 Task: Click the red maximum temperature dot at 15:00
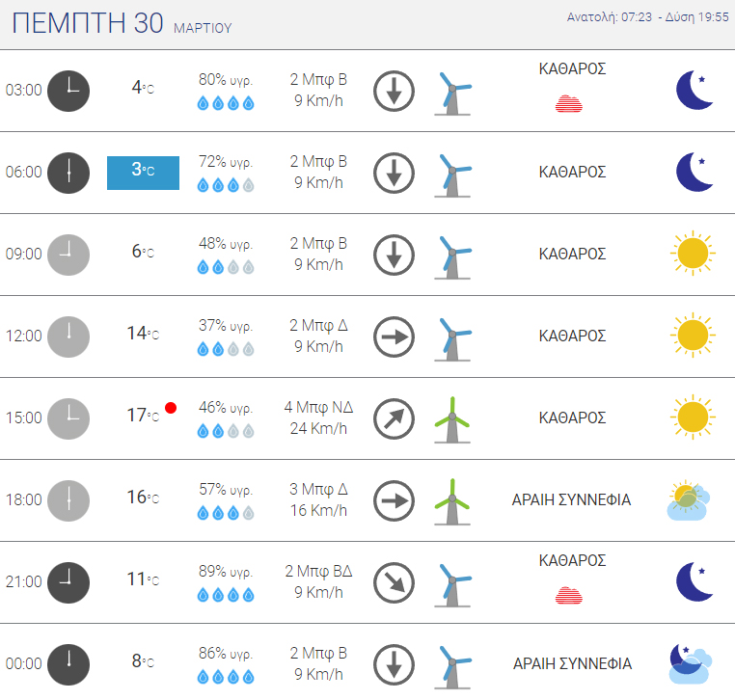171,408
